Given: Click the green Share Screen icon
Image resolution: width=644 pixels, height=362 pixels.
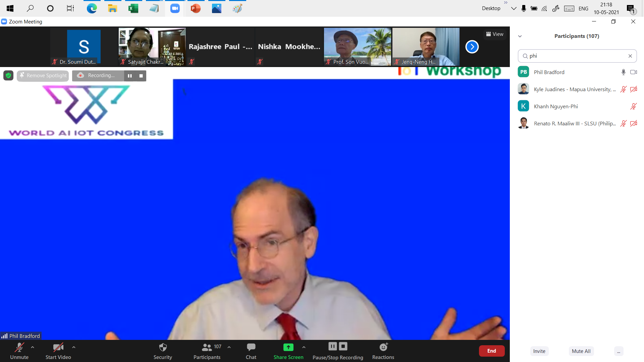Looking at the screenshot, I should (288, 347).
